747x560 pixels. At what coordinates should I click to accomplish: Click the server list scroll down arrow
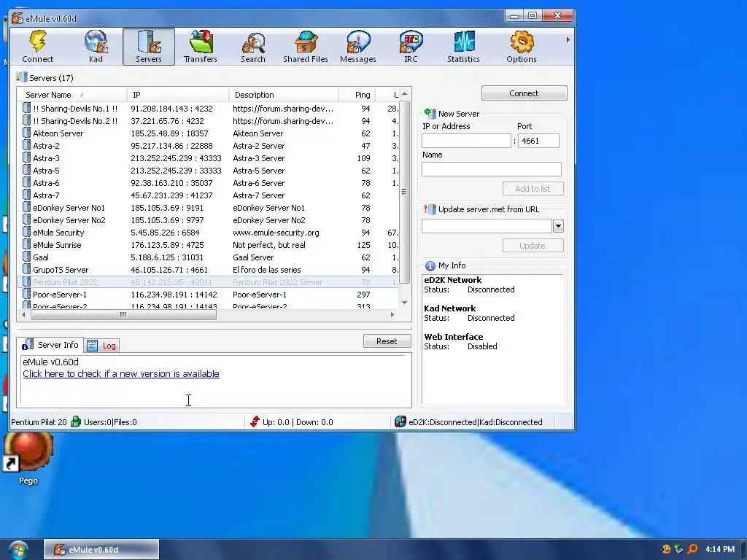404,303
